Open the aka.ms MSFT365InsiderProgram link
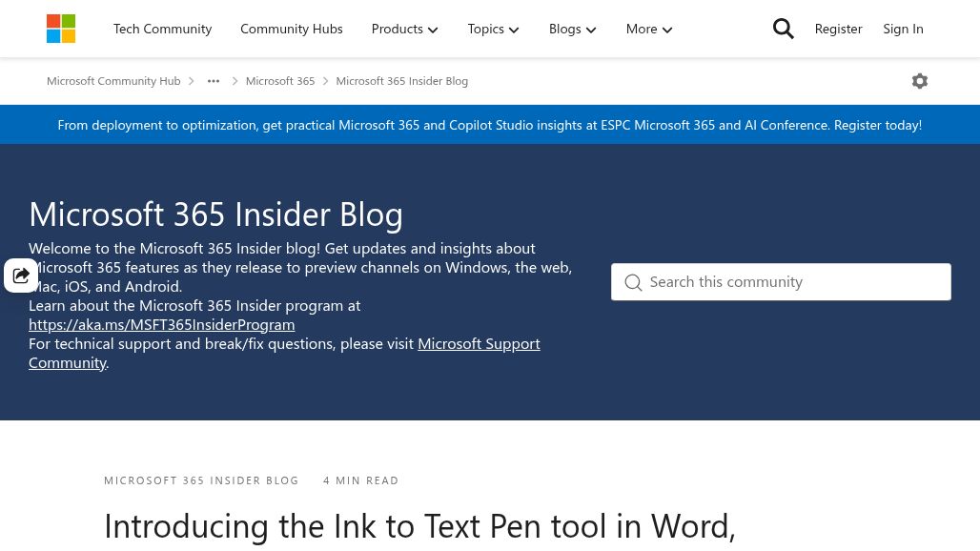Image resolution: width=980 pixels, height=551 pixels. coord(162,325)
